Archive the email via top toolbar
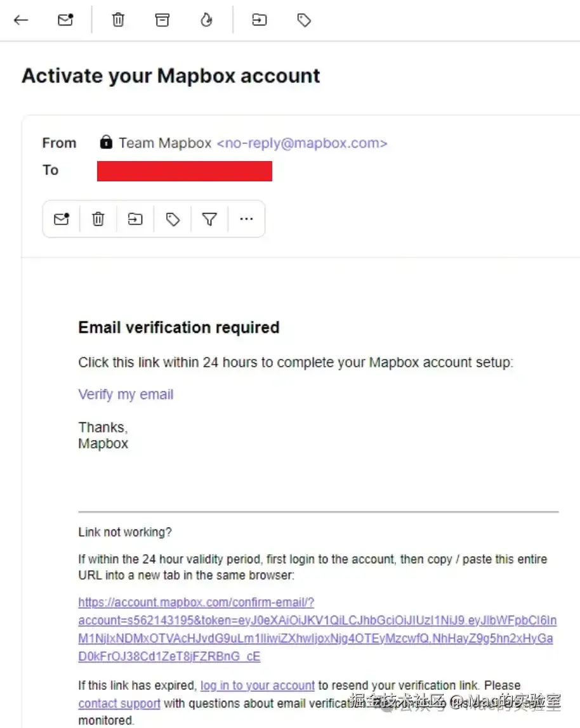 pos(162,20)
